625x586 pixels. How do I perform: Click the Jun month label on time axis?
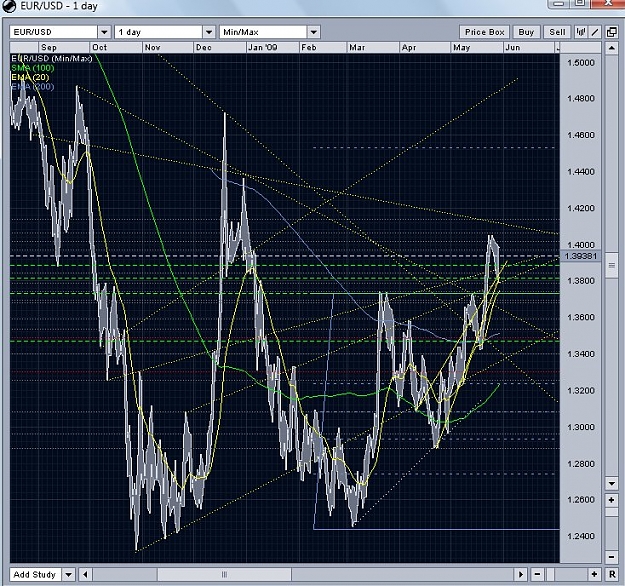[x=512, y=47]
